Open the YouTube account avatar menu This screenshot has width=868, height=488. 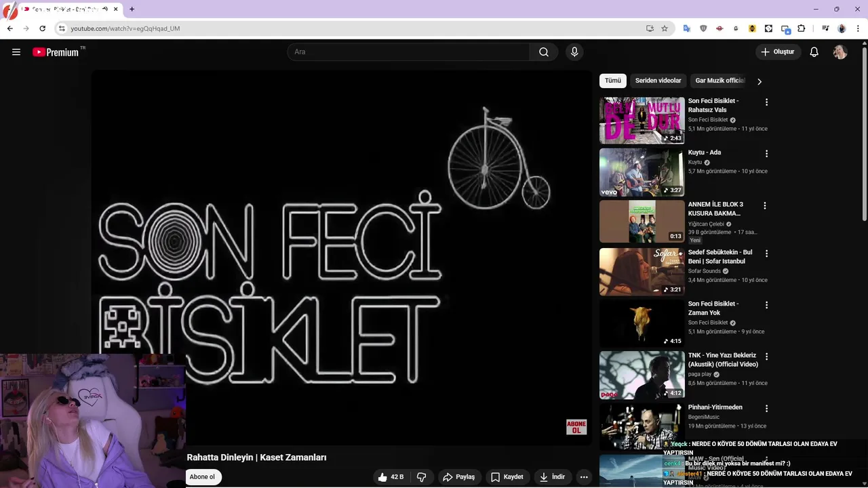840,52
